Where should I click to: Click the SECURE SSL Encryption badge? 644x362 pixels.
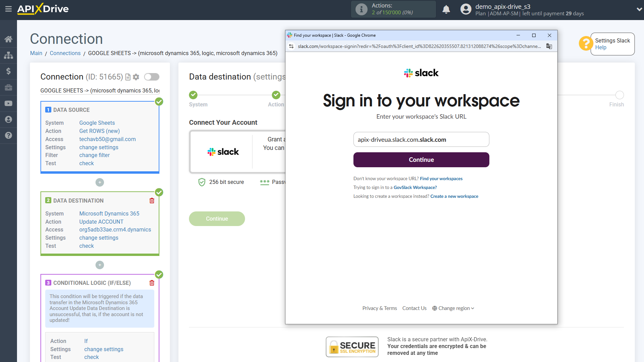coord(352,347)
